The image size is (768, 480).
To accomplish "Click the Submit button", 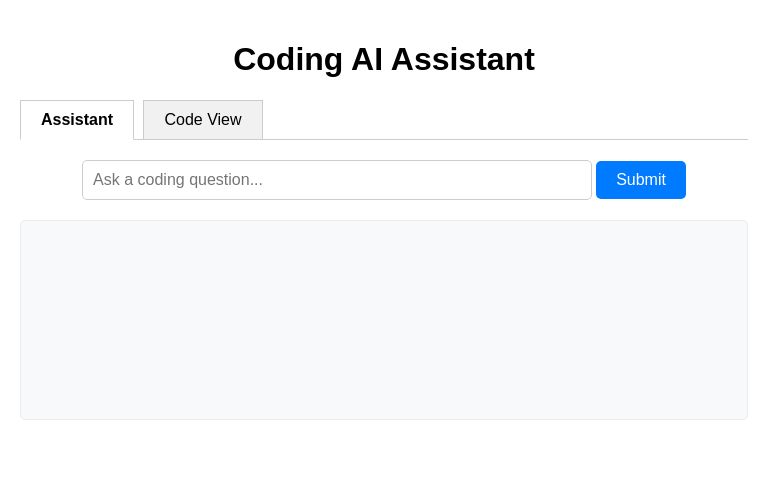I will tap(641, 180).
